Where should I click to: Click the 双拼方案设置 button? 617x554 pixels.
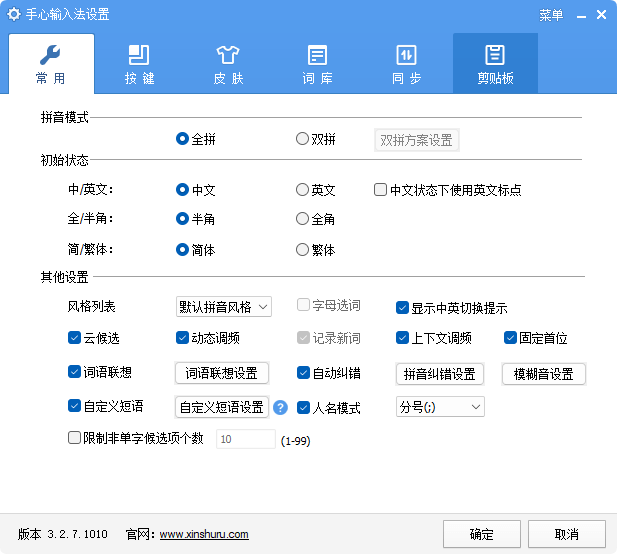coord(416,140)
